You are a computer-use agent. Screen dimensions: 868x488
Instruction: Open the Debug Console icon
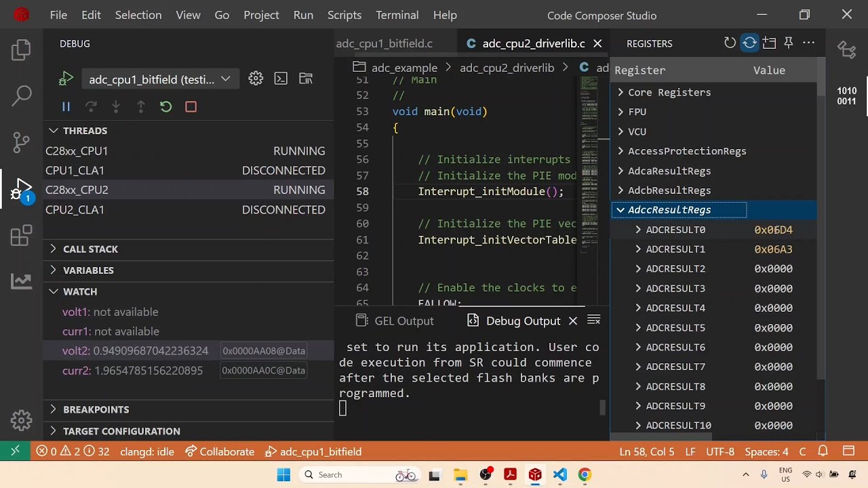(281, 79)
